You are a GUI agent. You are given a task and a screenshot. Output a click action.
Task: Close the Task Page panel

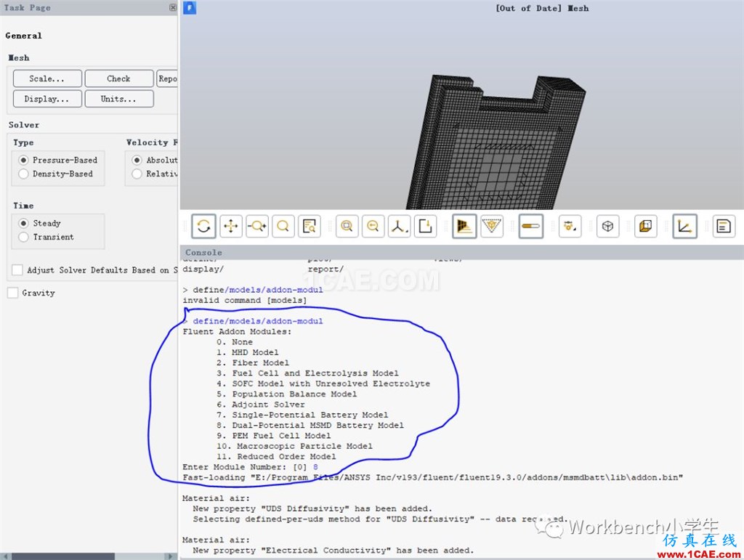(173, 7)
